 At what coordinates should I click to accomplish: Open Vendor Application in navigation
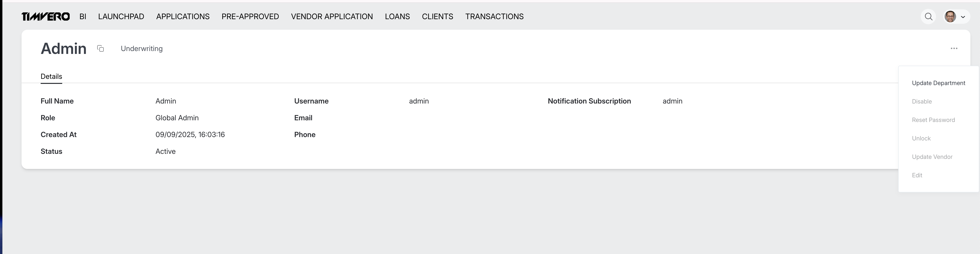[x=332, y=16]
